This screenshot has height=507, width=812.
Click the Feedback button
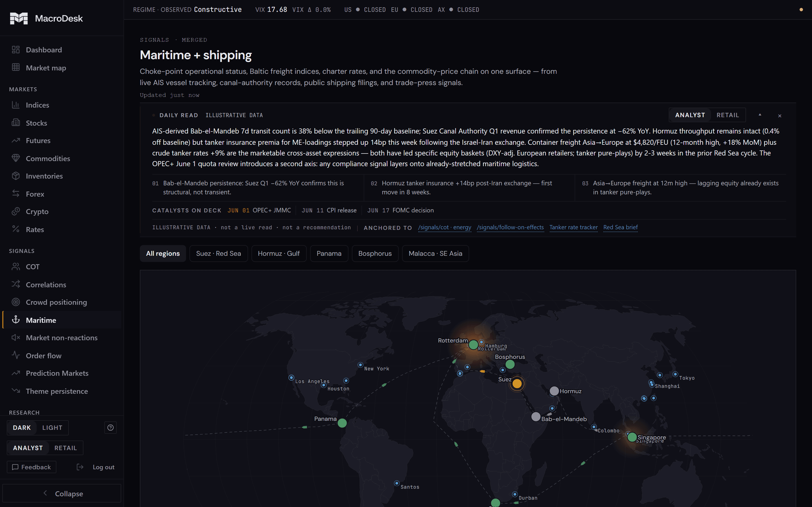point(32,467)
